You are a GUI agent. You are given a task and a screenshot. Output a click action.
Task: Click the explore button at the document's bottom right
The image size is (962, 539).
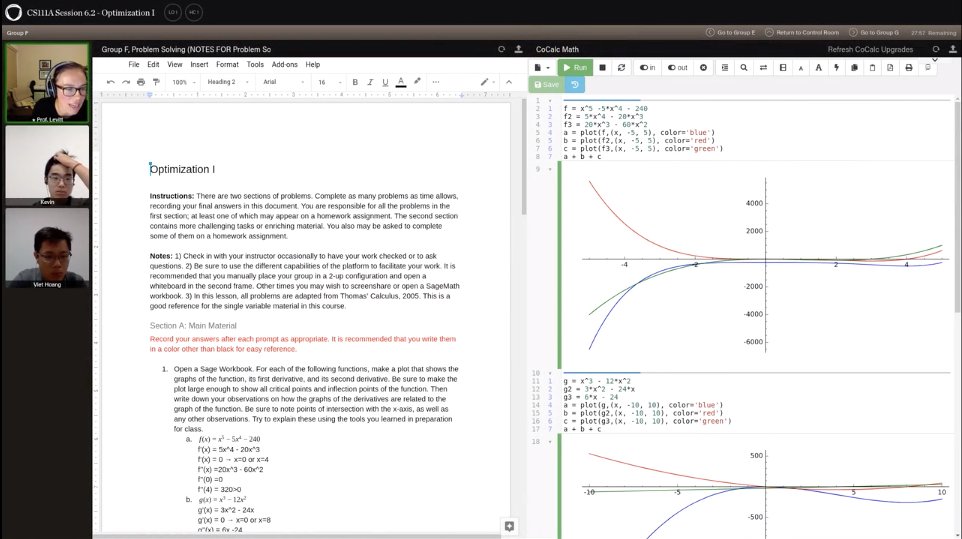click(x=509, y=526)
